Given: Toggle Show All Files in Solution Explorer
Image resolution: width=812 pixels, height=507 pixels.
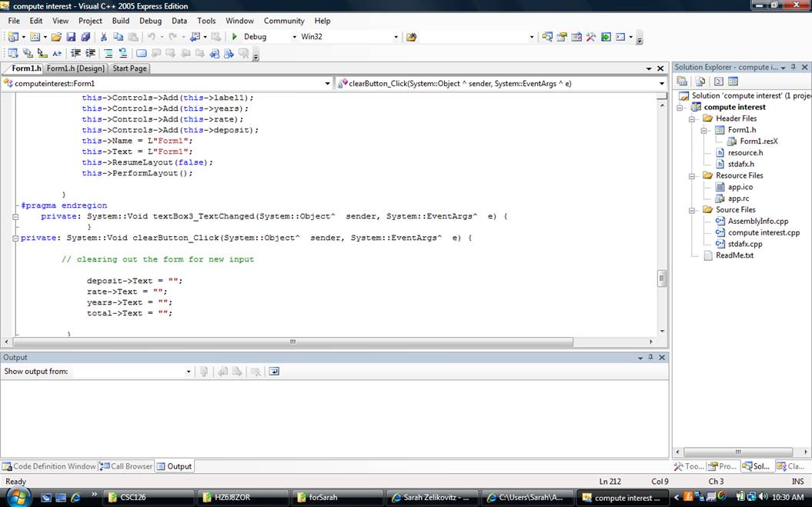Looking at the screenshot, I should click(x=700, y=82).
